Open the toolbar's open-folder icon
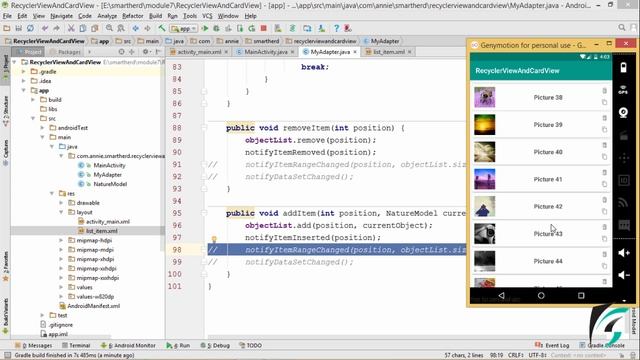 (x=7, y=28)
